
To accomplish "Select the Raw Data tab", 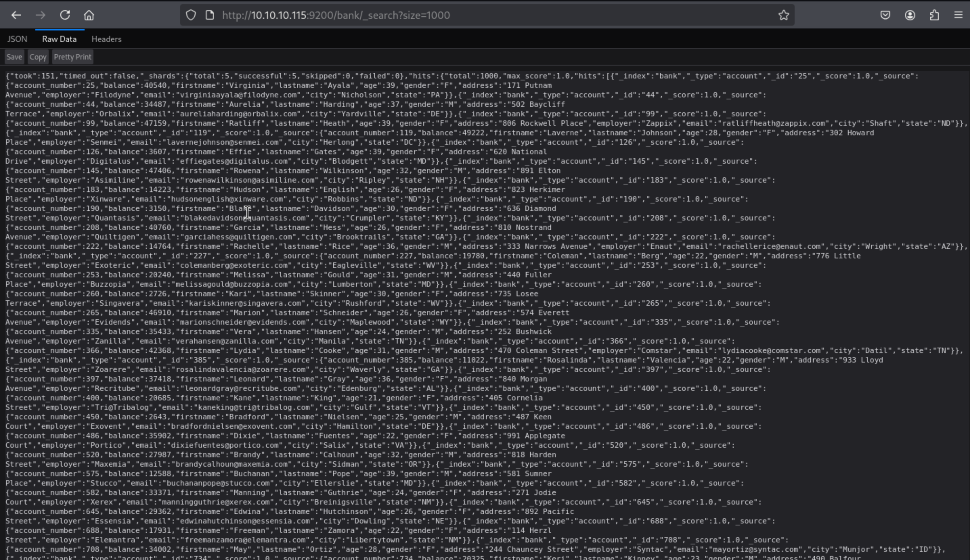I will click(59, 39).
